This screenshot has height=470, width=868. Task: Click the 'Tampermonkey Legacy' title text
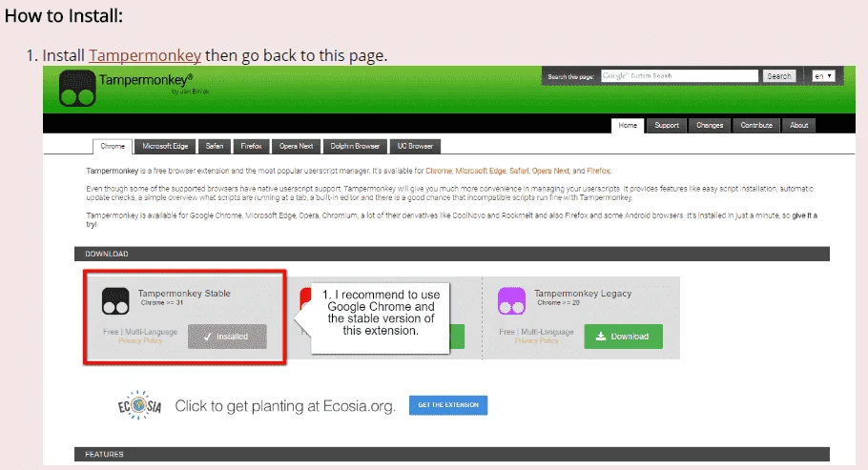coord(583,294)
